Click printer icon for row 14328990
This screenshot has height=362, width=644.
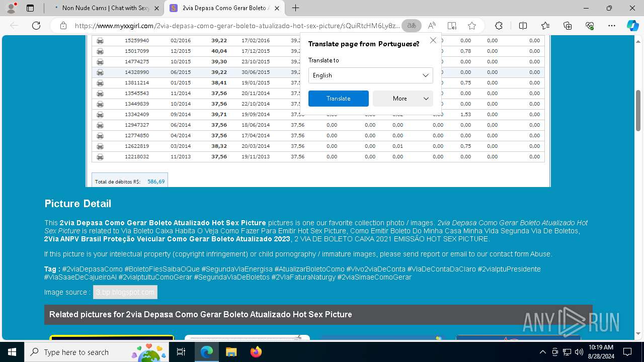pyautogui.click(x=100, y=72)
